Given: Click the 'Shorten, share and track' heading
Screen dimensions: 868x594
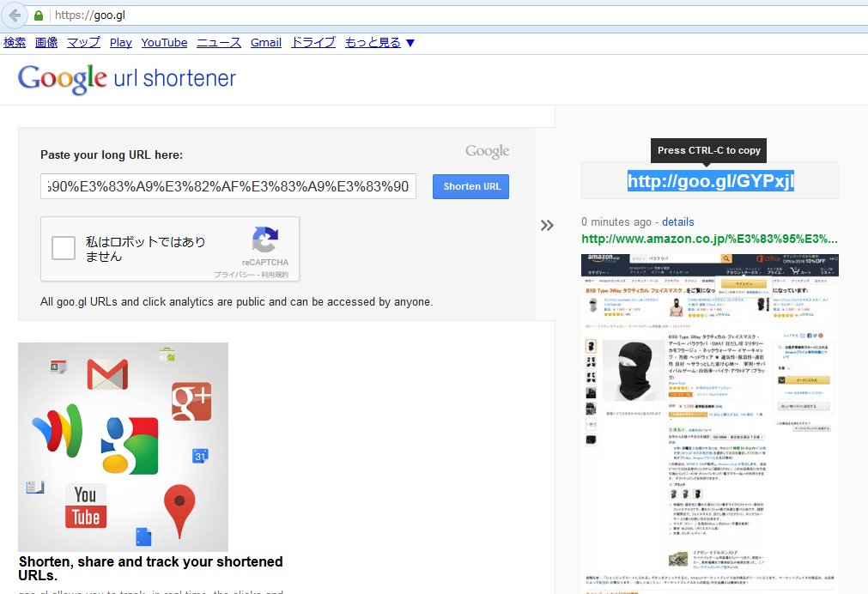Looking at the screenshot, I should (150, 568).
